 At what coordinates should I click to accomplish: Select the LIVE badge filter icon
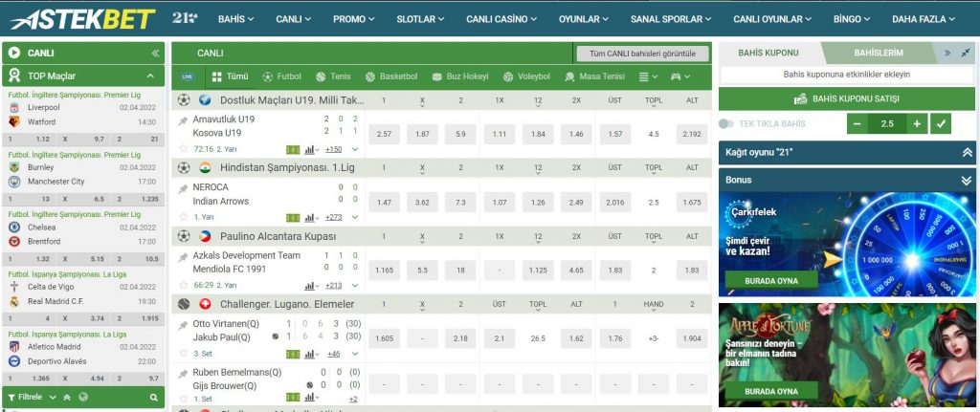188,76
